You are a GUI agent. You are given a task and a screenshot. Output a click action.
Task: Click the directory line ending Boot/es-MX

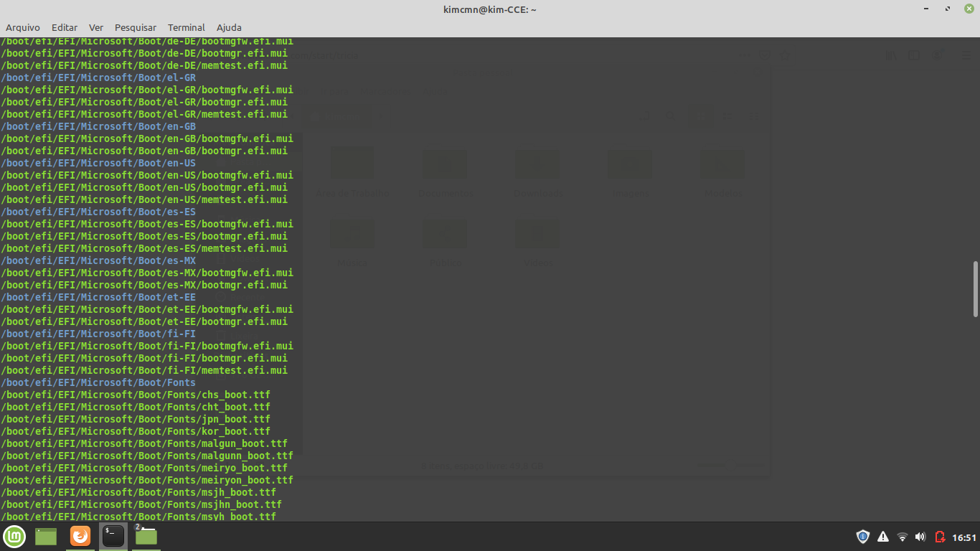click(98, 260)
